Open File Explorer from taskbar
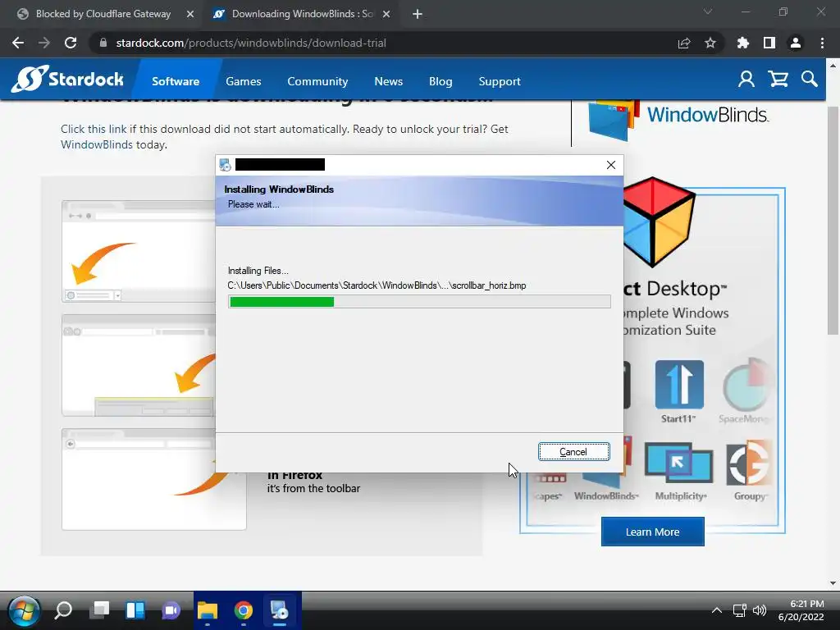 [208, 610]
